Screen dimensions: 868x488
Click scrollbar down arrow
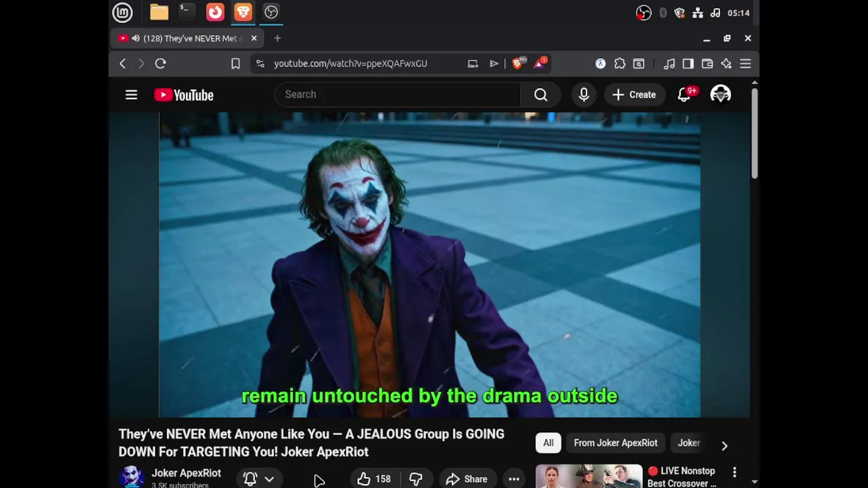tap(754, 482)
